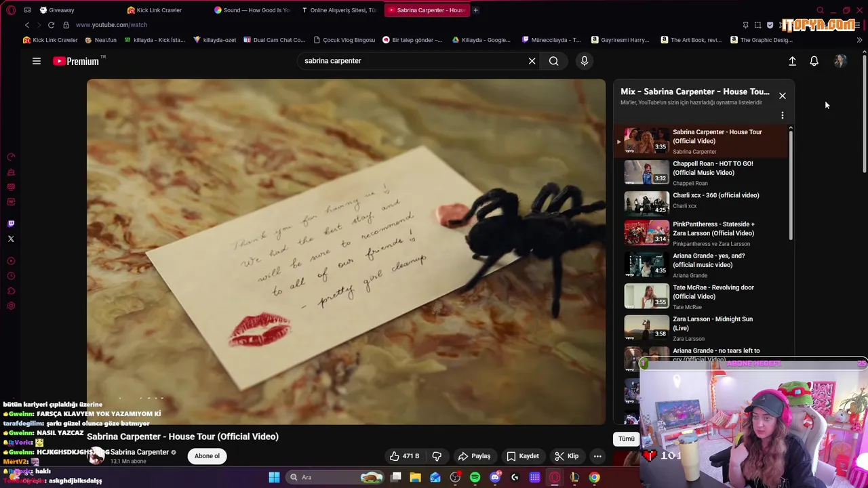This screenshot has height=488, width=868.
Task: Expand the bookmarks bar overflow chevron
Action: 859,40
